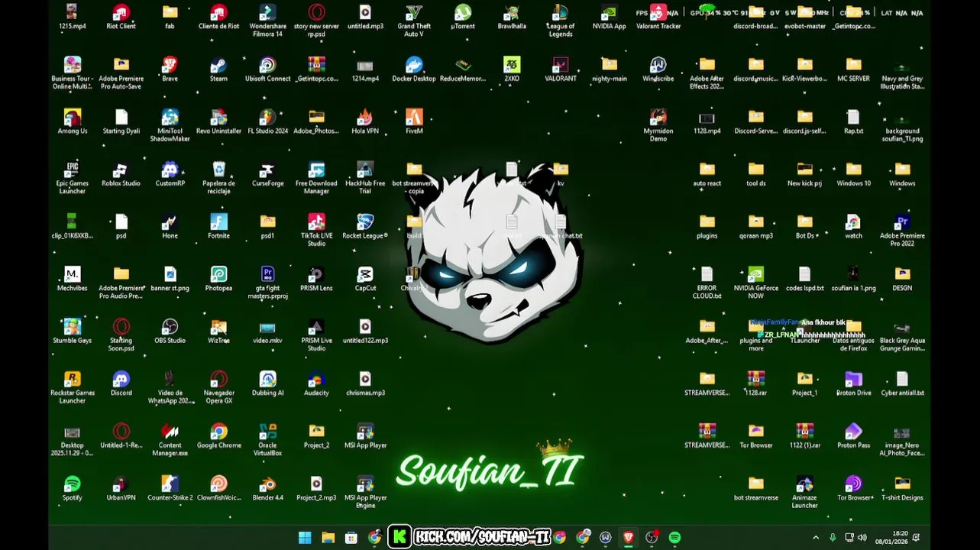Open the Steam desktop shortcut
Screen dimensions: 980x550
(218, 70)
